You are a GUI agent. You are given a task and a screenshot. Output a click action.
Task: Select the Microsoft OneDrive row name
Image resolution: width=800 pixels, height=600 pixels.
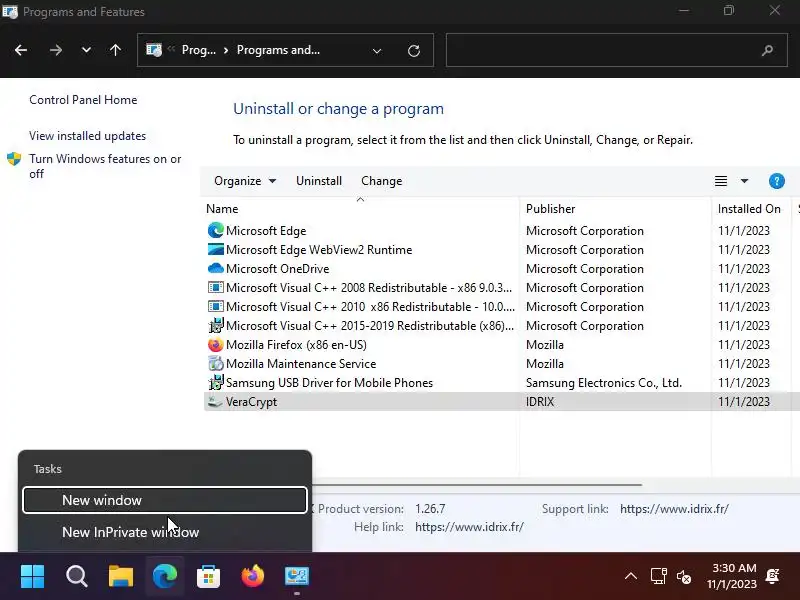click(x=278, y=269)
